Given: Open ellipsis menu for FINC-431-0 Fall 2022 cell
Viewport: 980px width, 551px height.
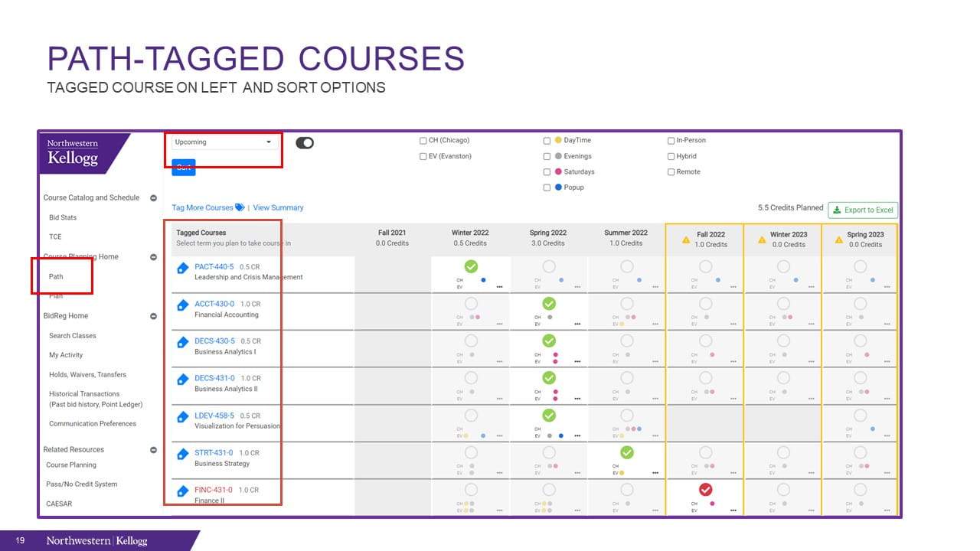Looking at the screenshot, I should 733,510.
